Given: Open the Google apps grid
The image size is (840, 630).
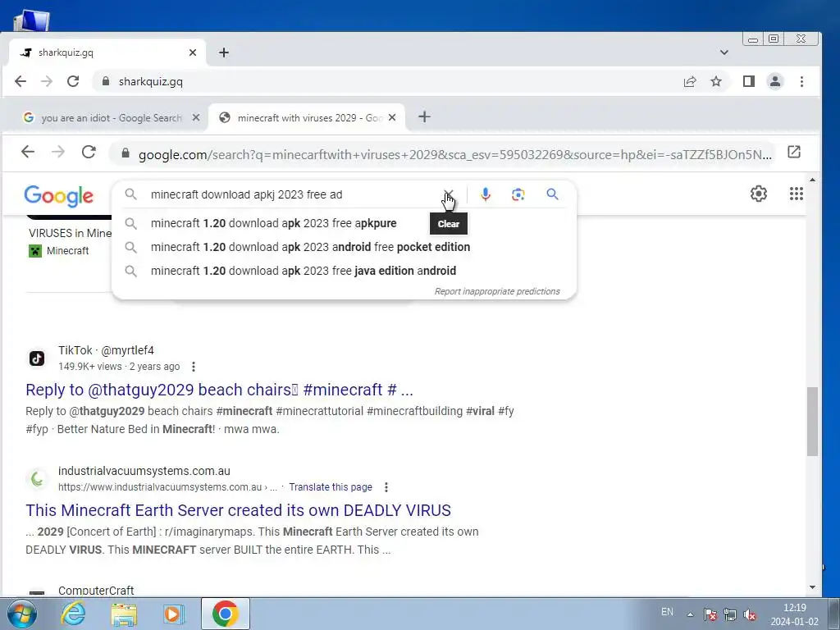Looking at the screenshot, I should tap(796, 194).
